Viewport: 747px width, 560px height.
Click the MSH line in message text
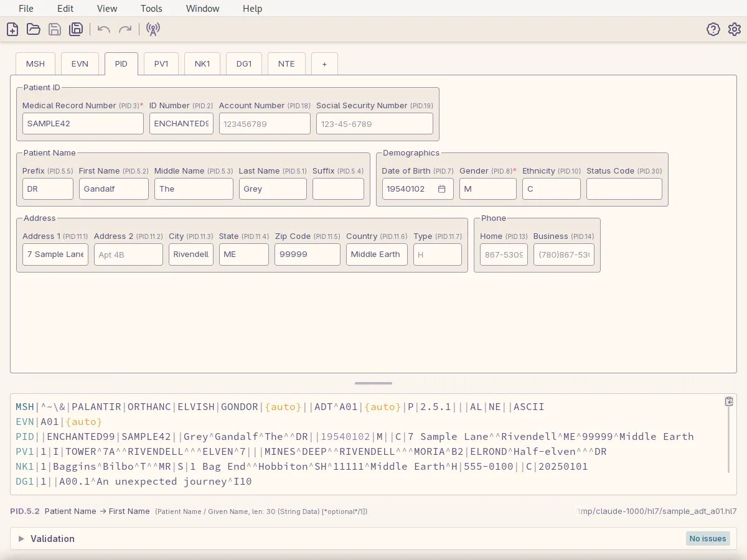(280, 407)
